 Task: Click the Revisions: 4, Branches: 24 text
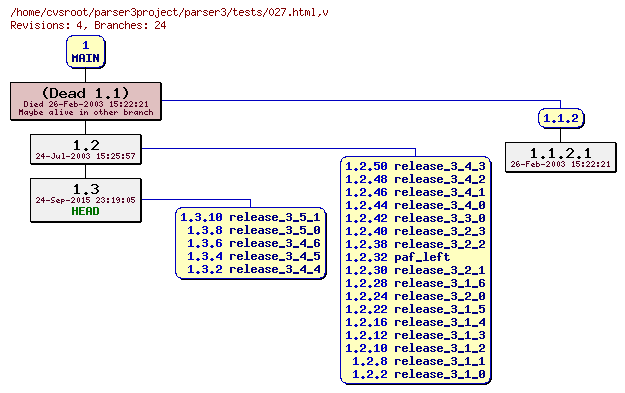[88, 26]
